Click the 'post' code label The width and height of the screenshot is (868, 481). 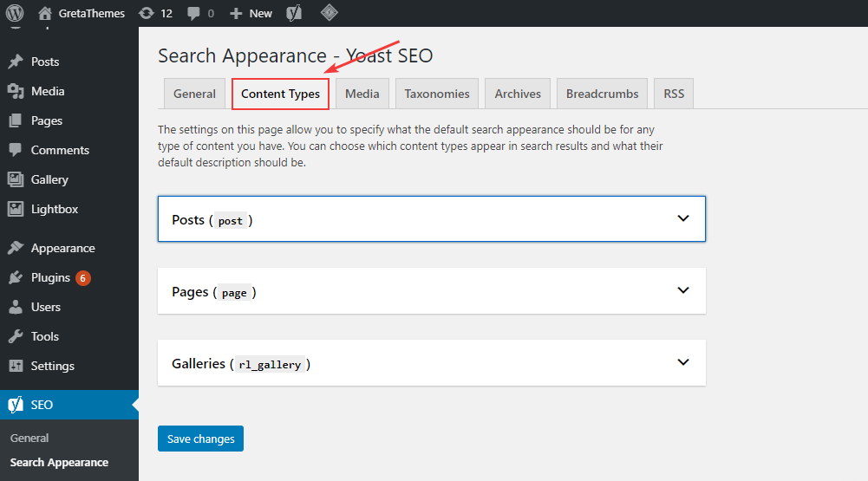(231, 221)
